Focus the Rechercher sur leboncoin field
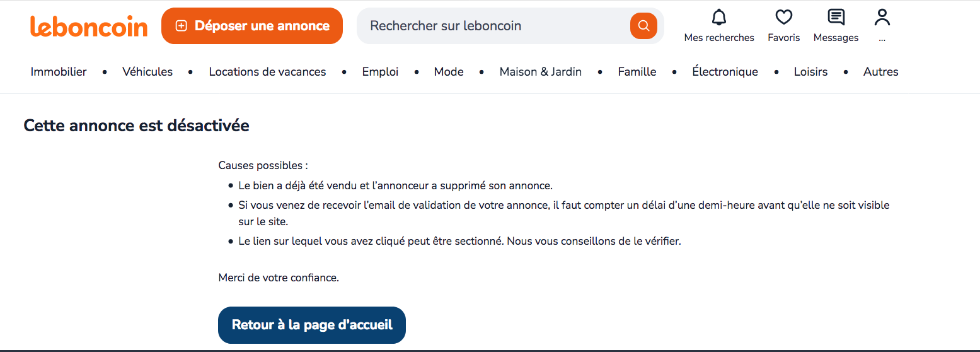 pyautogui.click(x=492, y=26)
